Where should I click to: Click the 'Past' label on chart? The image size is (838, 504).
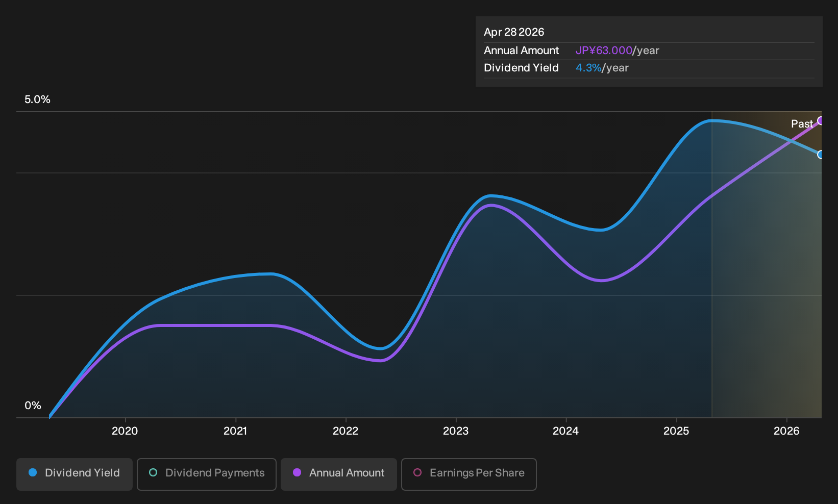tap(802, 124)
